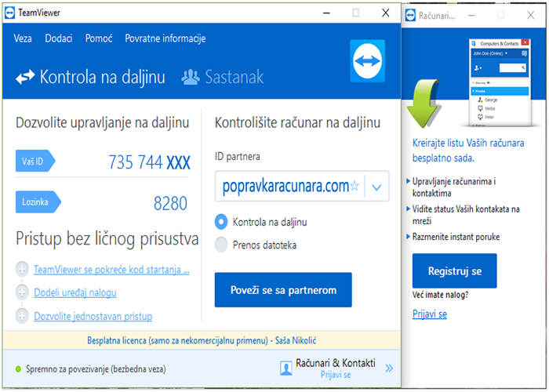
Task: Click TeamViewer title bar app icon
Action: tap(9, 13)
